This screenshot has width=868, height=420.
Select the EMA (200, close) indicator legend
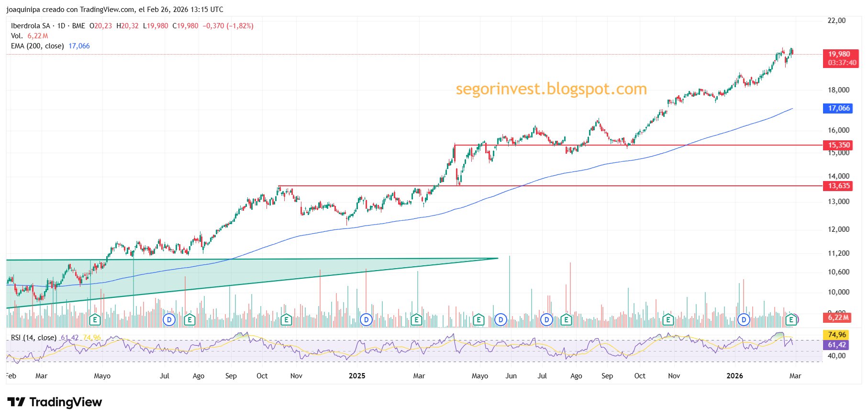coord(37,46)
